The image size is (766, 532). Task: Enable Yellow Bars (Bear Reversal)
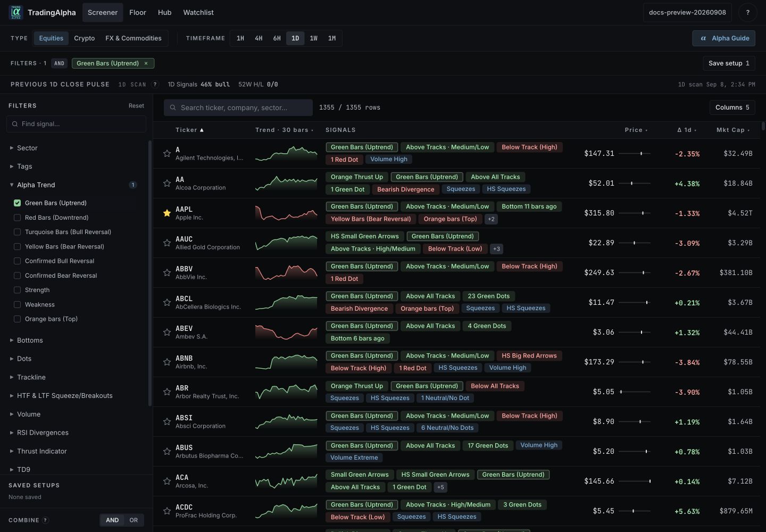pyautogui.click(x=17, y=246)
